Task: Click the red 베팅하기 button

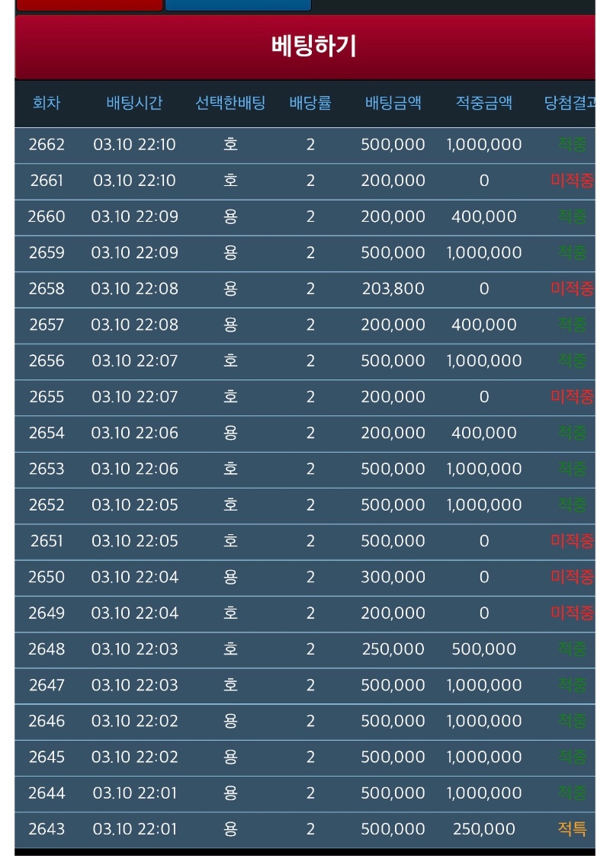Action: (313, 46)
